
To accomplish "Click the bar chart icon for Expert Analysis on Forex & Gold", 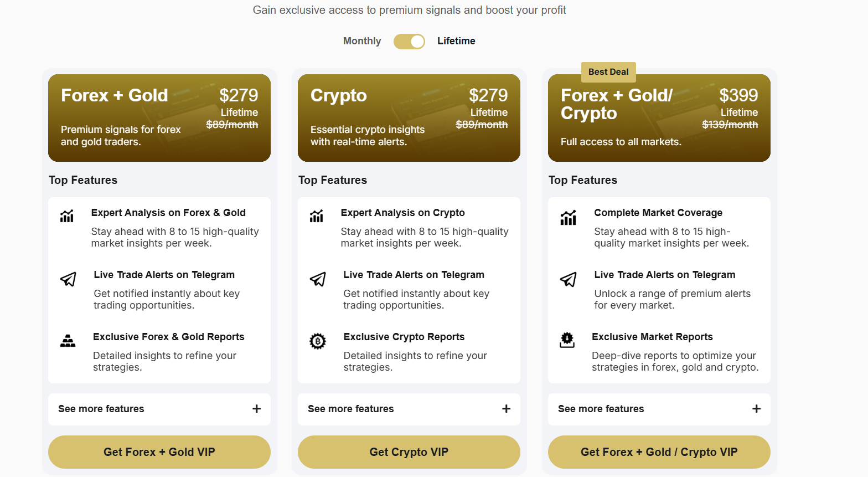I will (x=67, y=217).
